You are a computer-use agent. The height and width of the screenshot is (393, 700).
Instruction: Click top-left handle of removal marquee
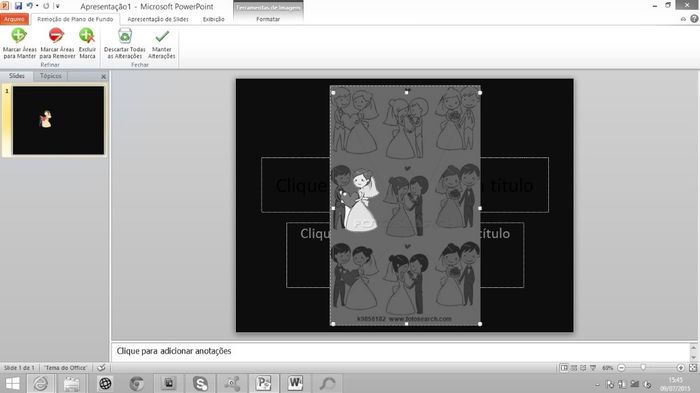click(x=333, y=92)
